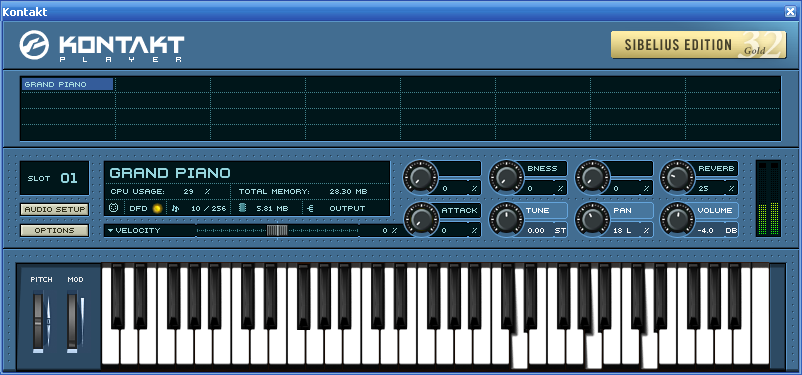The width and height of the screenshot is (802, 375).
Task: Click the BNESS knob
Action: click(x=506, y=177)
